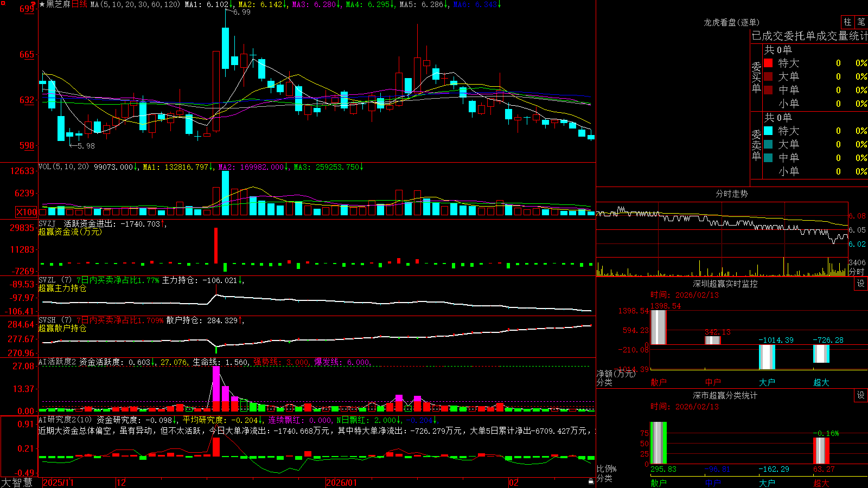Click the 日线 period label

(79, 4)
